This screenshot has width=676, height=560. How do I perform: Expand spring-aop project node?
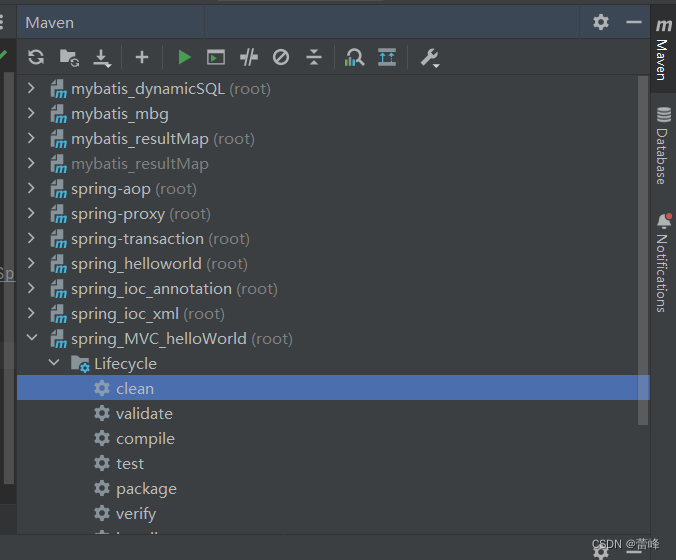point(31,188)
